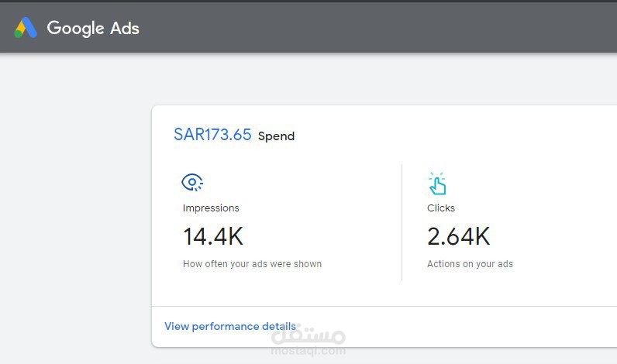Click the Clicks hand pointer icon
This screenshot has height=364, width=617.
[x=437, y=184]
